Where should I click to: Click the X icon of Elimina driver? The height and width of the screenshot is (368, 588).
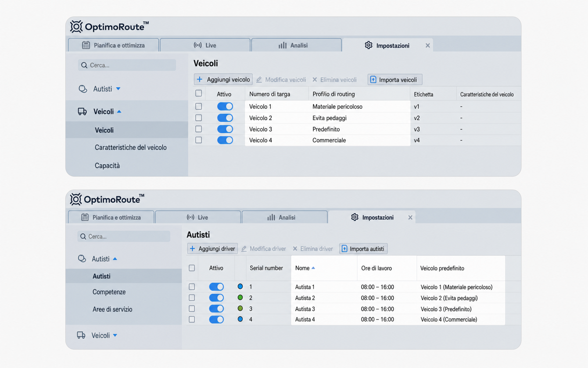[295, 249]
